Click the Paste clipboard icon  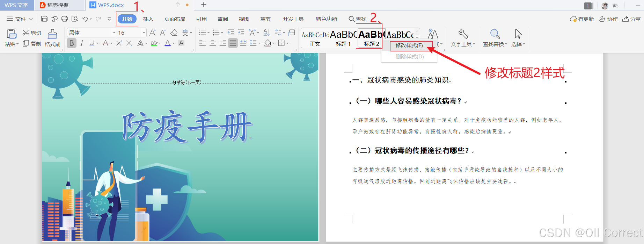(x=12, y=34)
